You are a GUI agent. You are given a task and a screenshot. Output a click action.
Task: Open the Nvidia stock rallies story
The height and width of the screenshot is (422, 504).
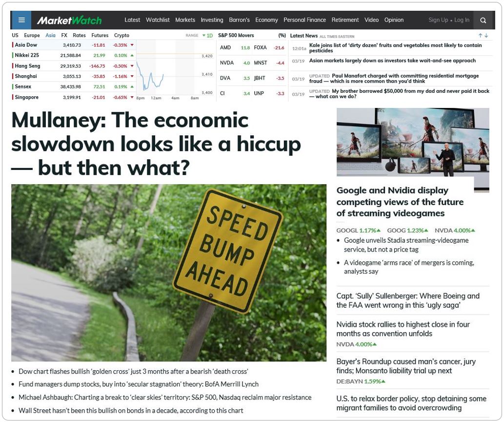coord(403,329)
